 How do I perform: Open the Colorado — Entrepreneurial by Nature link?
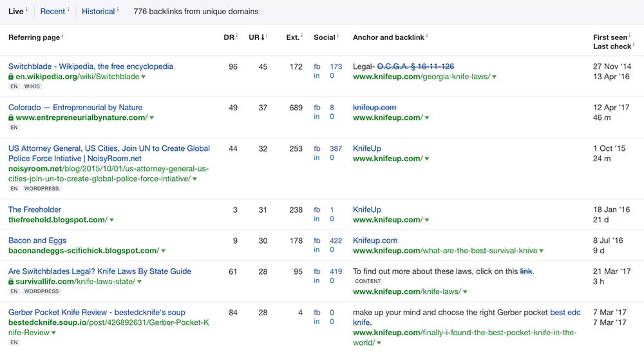75,107
